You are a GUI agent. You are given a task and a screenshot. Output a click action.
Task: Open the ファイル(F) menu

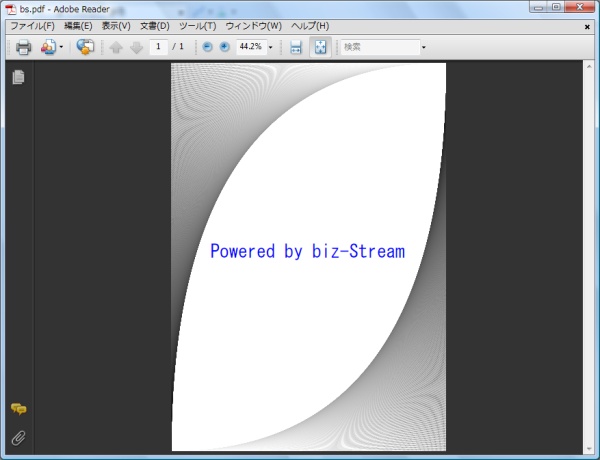(33, 26)
